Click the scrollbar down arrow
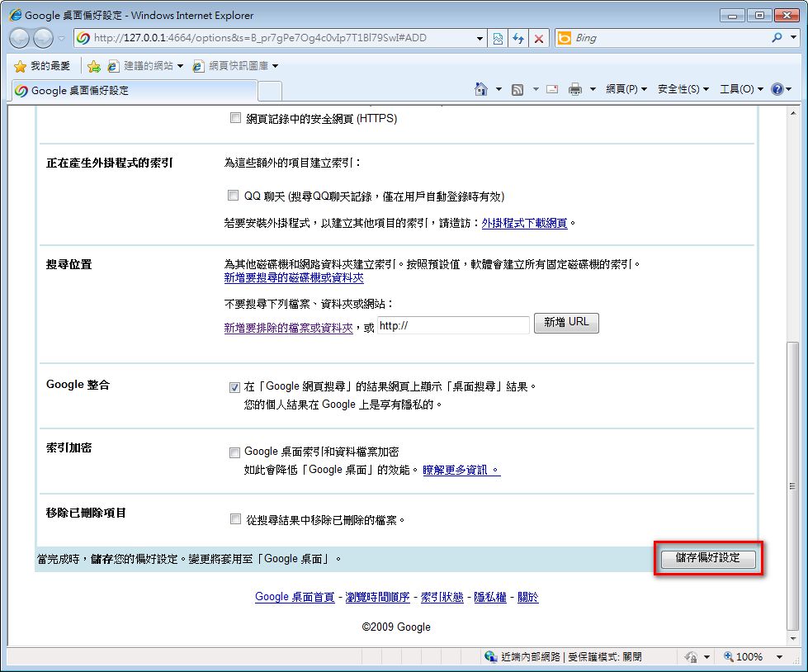Viewport: 808px width, 672px height. (792, 639)
